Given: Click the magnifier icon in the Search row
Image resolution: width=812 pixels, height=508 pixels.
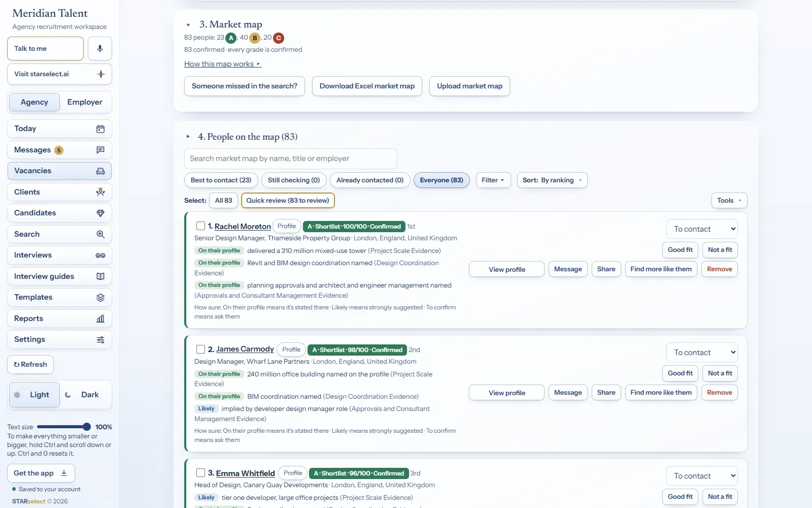Looking at the screenshot, I should 100,234.
